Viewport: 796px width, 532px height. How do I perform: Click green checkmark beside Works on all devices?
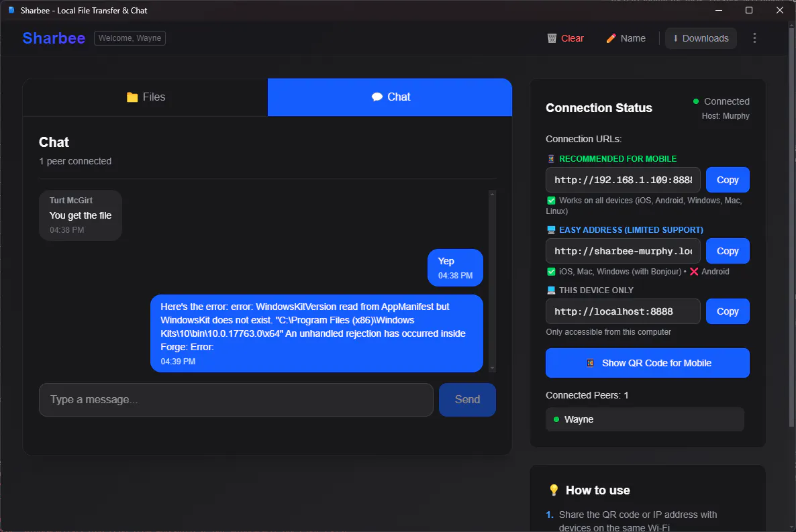(x=551, y=201)
